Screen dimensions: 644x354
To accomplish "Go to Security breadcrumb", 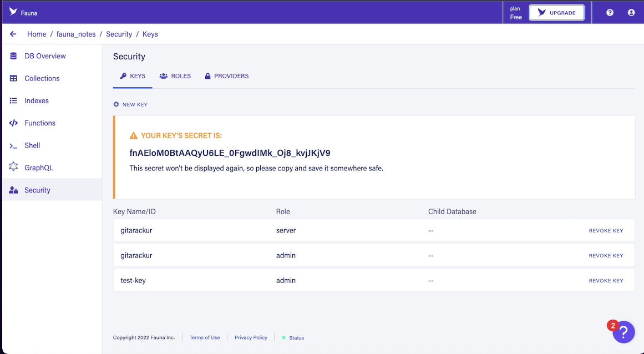I will click(119, 34).
